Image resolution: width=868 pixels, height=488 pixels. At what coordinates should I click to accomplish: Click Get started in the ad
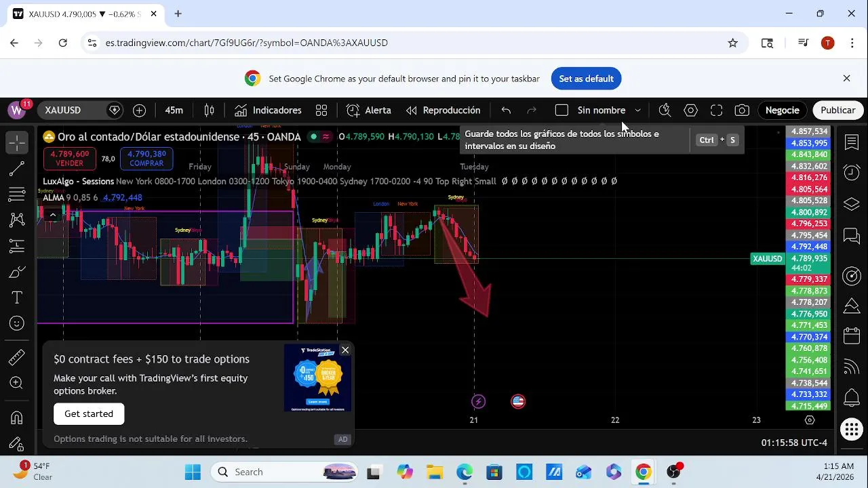point(89,413)
